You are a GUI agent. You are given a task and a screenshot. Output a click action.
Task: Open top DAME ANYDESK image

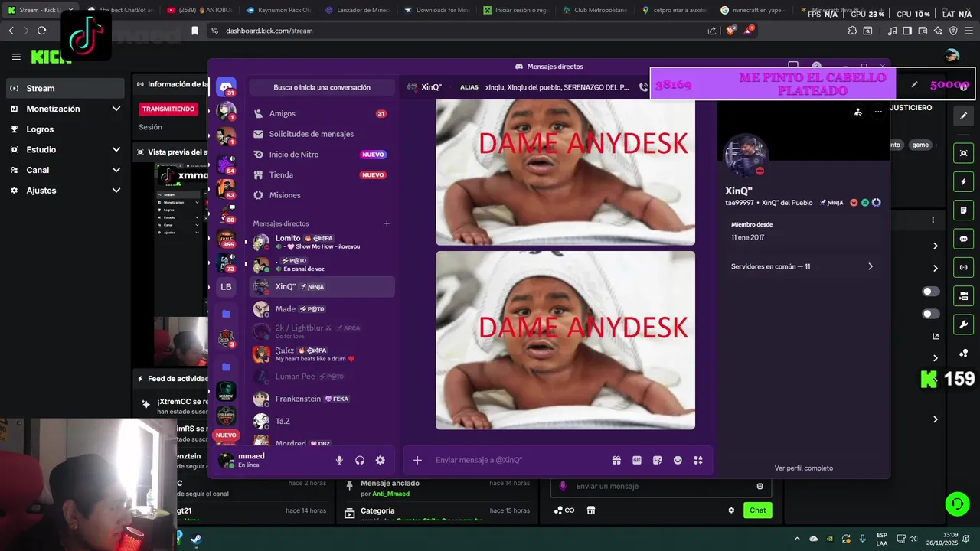click(565, 172)
